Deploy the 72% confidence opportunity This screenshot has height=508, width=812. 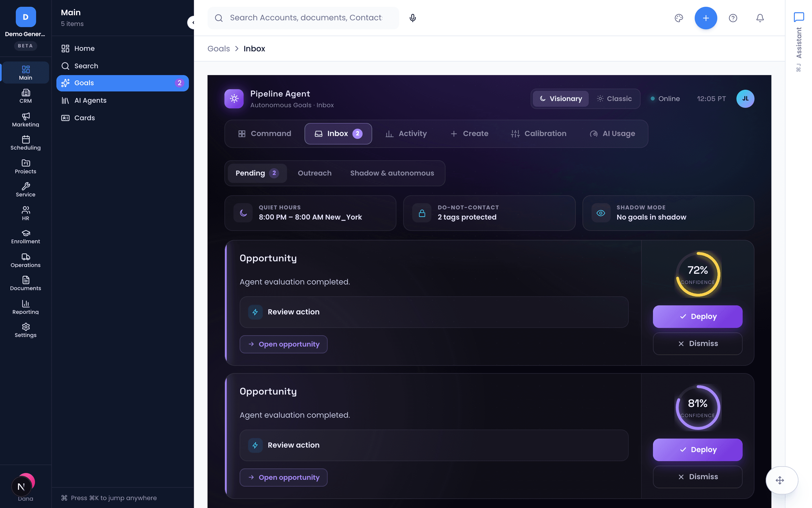coord(698,316)
